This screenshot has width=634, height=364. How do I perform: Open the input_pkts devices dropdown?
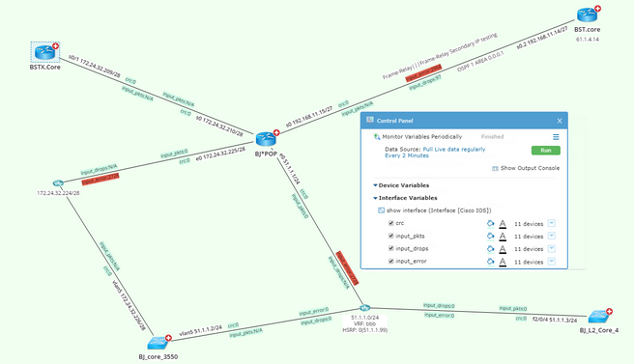pos(552,236)
